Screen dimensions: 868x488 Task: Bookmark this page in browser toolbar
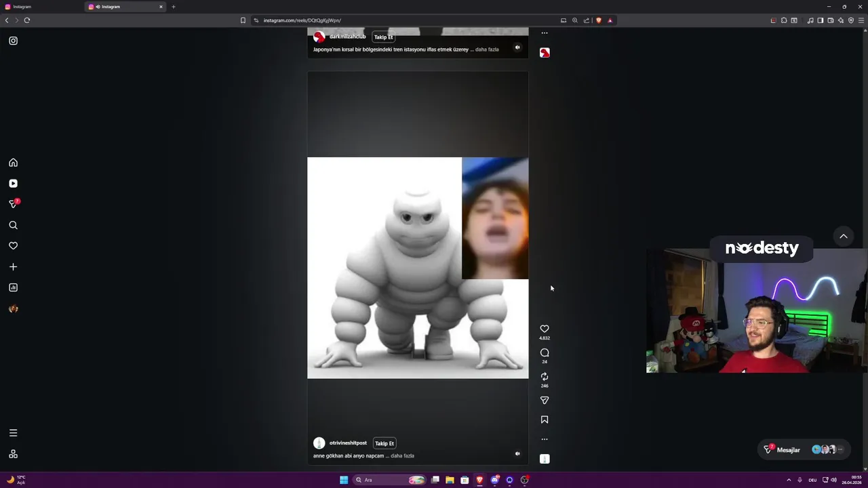click(x=243, y=20)
